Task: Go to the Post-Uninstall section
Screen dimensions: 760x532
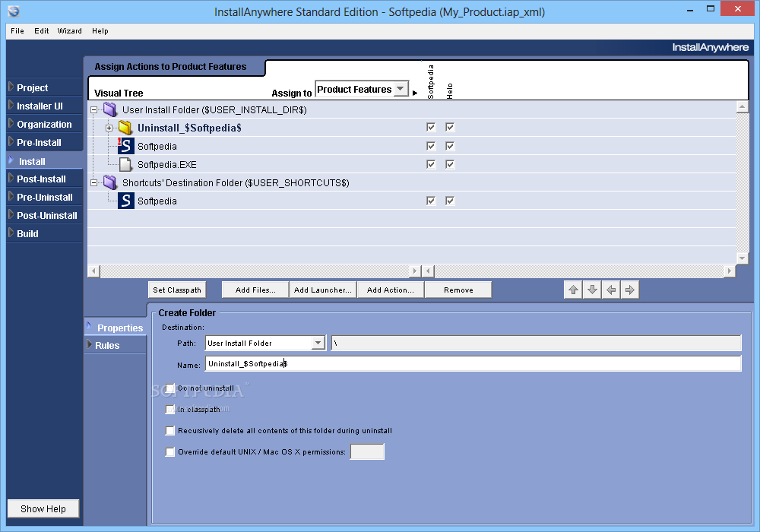Action: point(44,216)
